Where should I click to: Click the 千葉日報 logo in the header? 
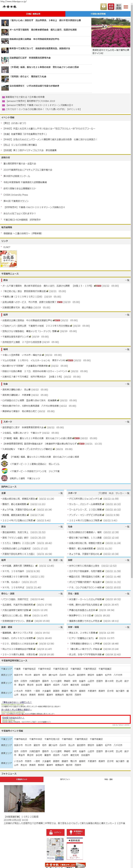(10, 7)
